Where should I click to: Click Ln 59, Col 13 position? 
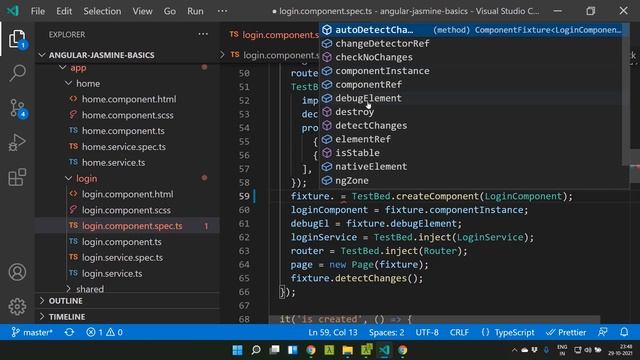[333, 332]
